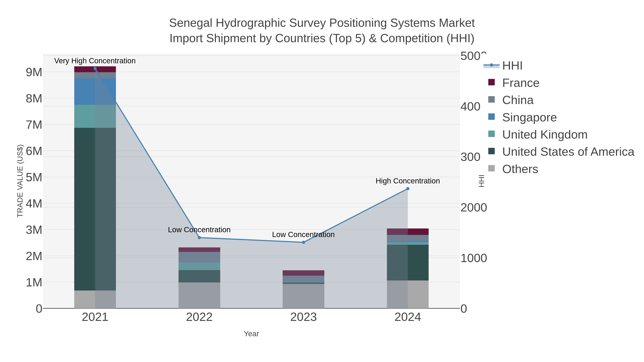Image resolution: width=644 pixels, height=362 pixels.
Task: Click the 2021 United States of America bar segment
Action: [x=95, y=209]
